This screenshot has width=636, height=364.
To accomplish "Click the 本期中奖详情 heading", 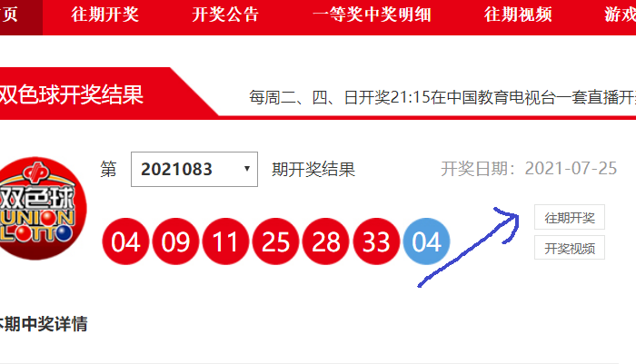I will pos(43,324).
